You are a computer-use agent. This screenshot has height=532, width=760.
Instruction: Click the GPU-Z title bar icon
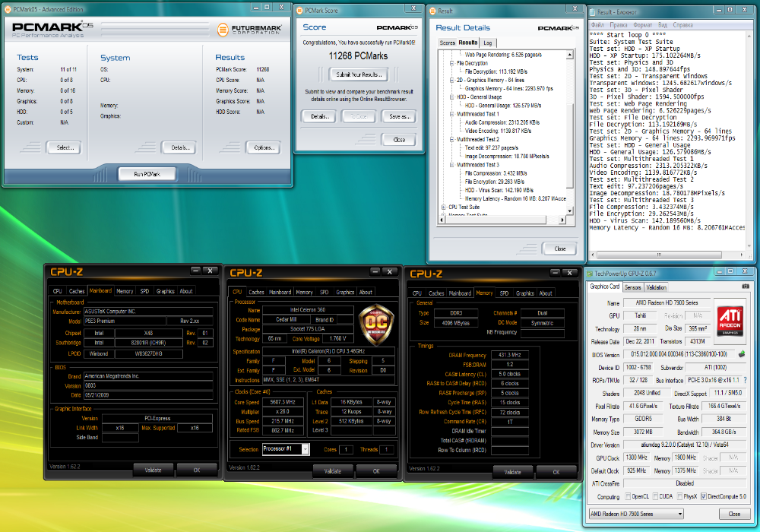590,274
